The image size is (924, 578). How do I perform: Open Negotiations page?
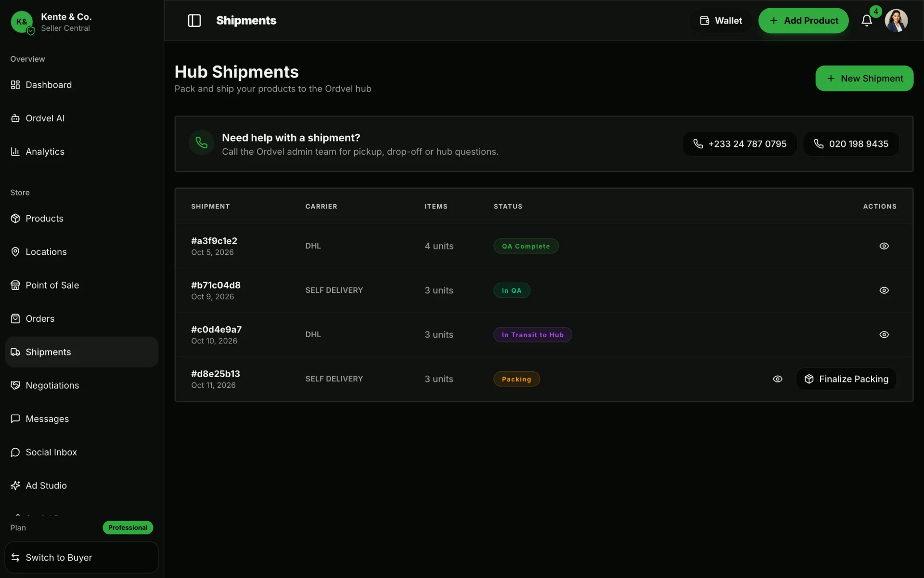(82, 385)
